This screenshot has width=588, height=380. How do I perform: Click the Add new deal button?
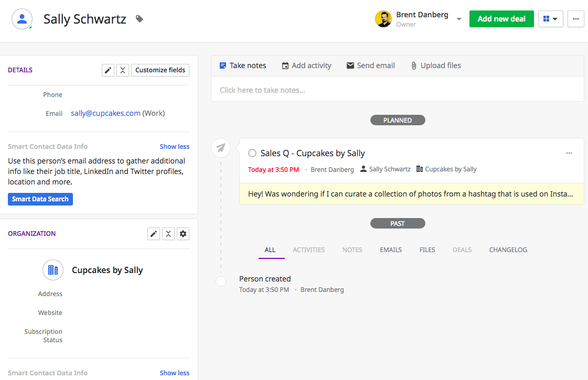pos(501,19)
